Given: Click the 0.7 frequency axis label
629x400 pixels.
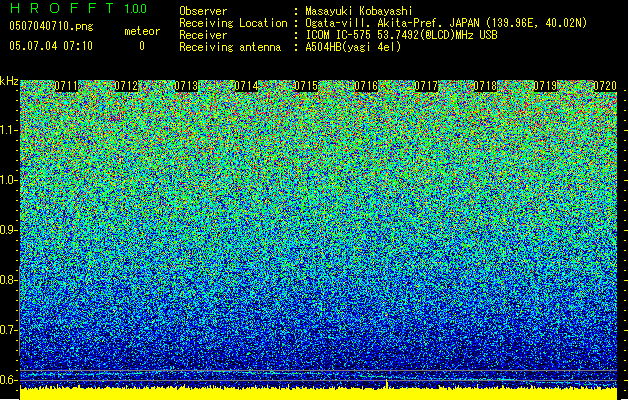Looking at the screenshot, I should pyautogui.click(x=8, y=330).
